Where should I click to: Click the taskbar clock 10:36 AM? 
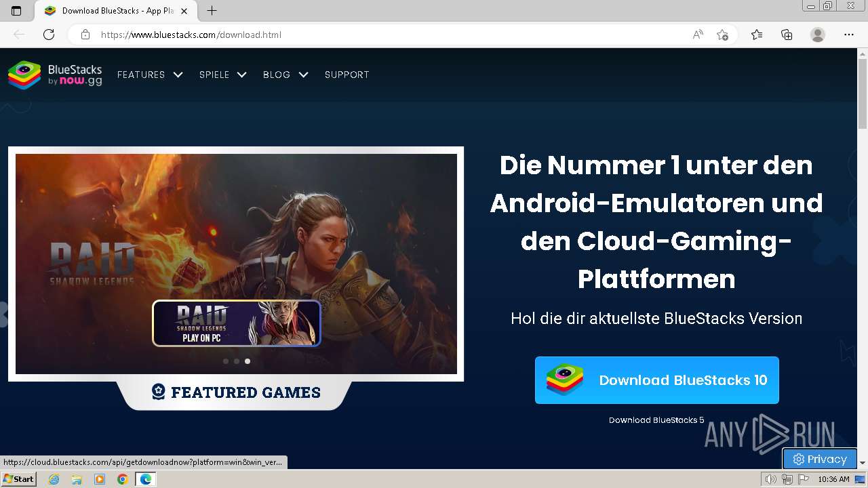833,479
